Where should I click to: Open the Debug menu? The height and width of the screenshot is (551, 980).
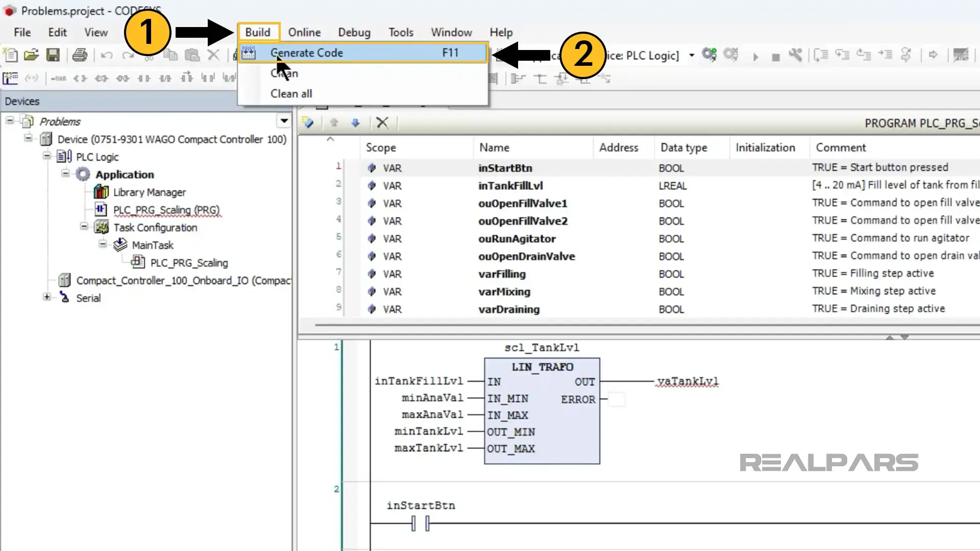354,32
